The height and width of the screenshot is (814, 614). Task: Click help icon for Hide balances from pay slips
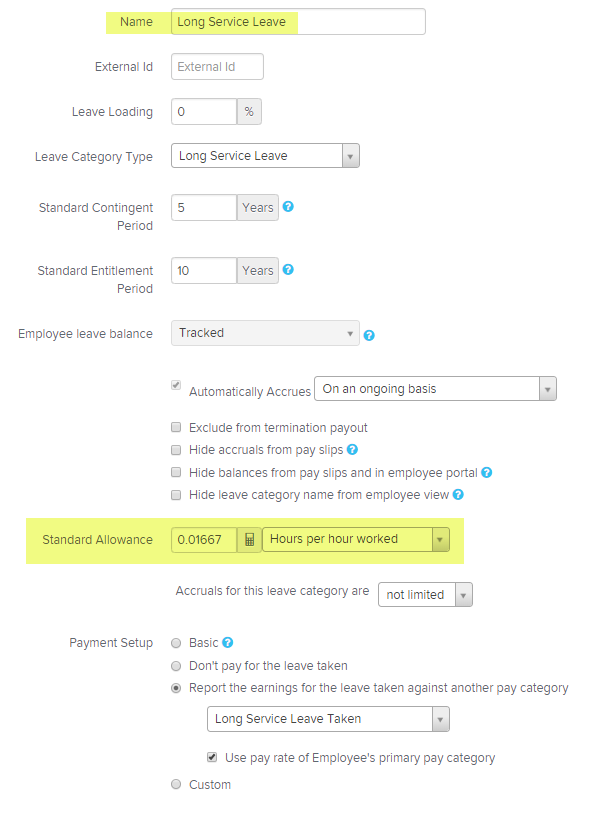[486, 472]
